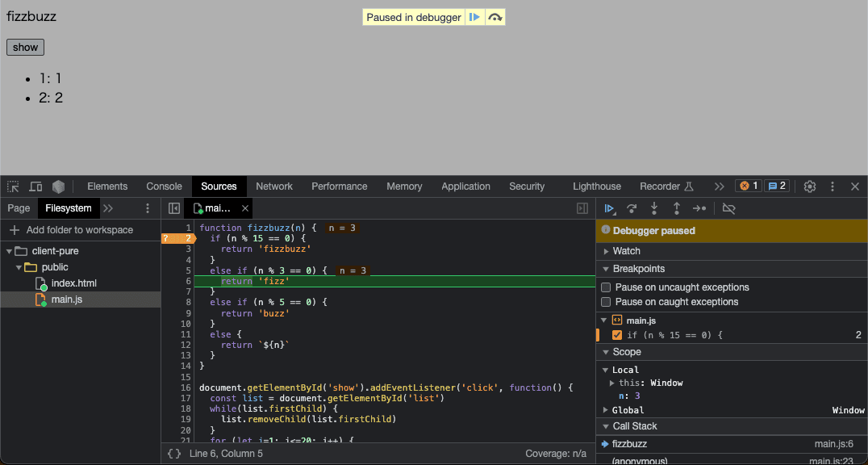868x465 pixels.
Task: Step over the next function call
Action: (x=632, y=208)
